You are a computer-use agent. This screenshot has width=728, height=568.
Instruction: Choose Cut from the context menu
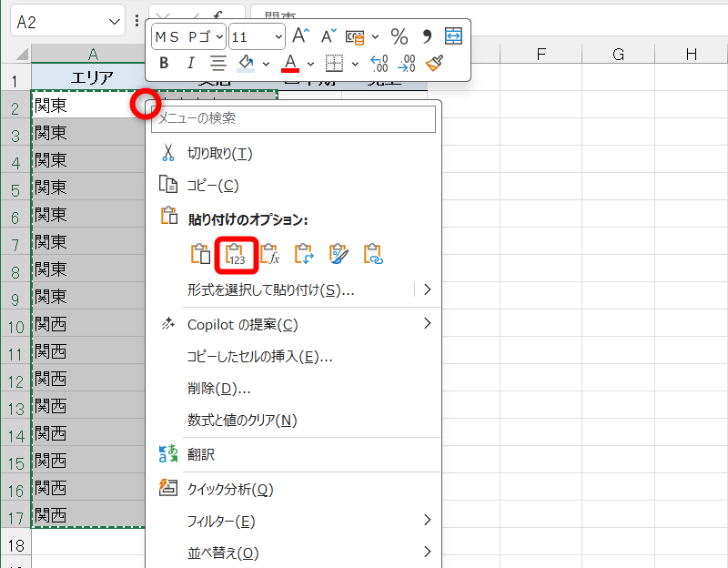click(x=293, y=153)
